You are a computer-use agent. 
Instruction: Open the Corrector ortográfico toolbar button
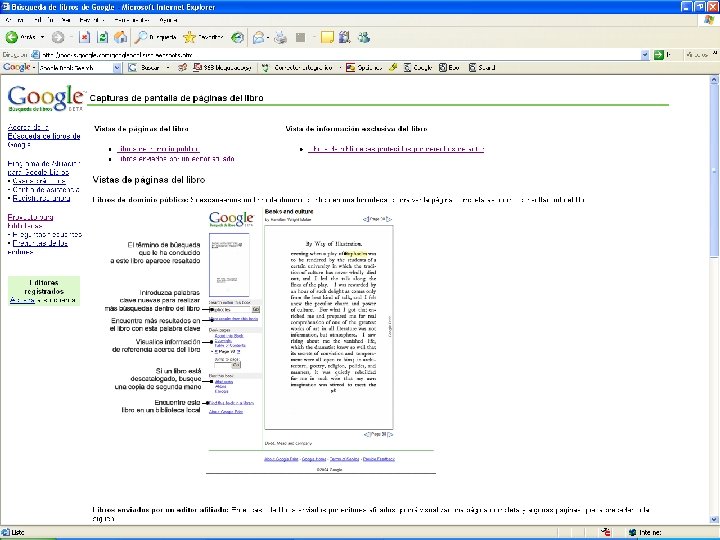click(x=297, y=68)
